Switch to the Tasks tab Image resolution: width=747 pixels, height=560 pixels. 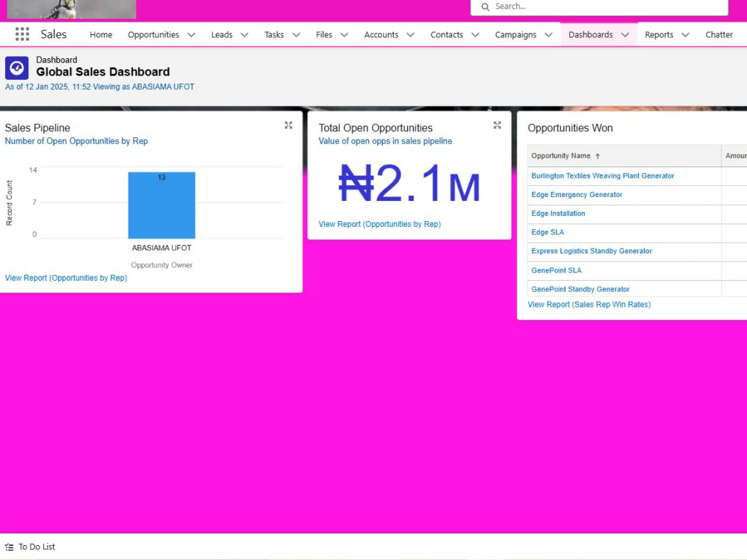click(x=274, y=35)
